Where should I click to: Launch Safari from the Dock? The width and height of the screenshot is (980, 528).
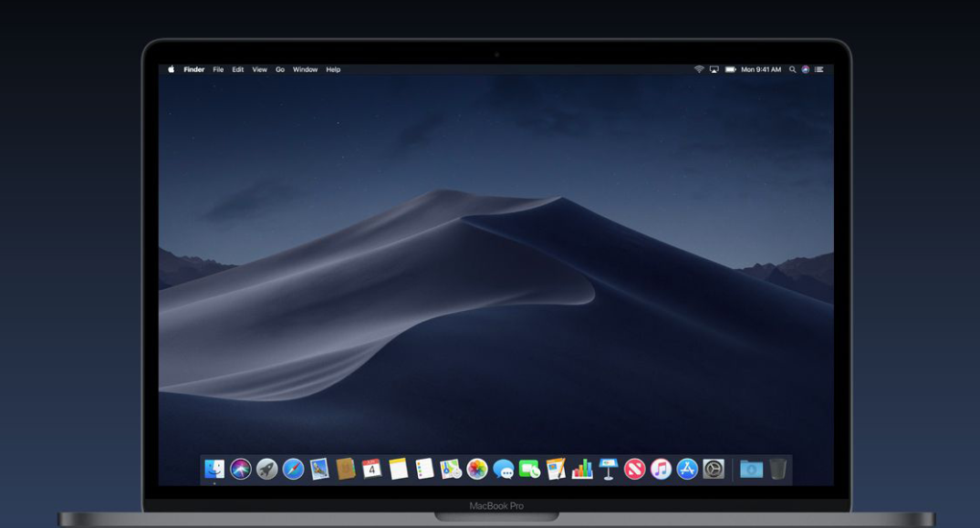pyautogui.click(x=293, y=469)
